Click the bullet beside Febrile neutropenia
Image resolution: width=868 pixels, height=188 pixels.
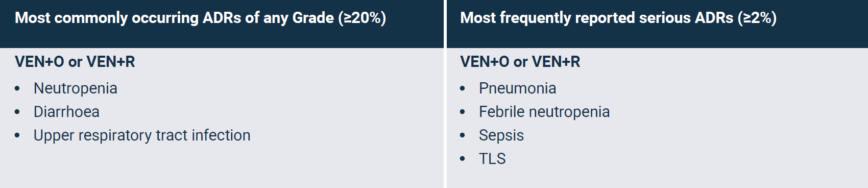click(463, 112)
